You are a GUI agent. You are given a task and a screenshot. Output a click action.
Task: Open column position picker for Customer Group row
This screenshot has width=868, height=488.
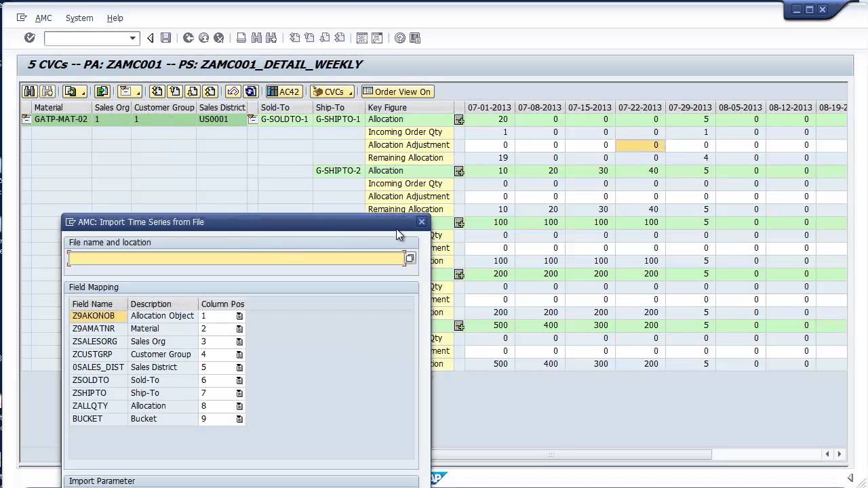(239, 354)
